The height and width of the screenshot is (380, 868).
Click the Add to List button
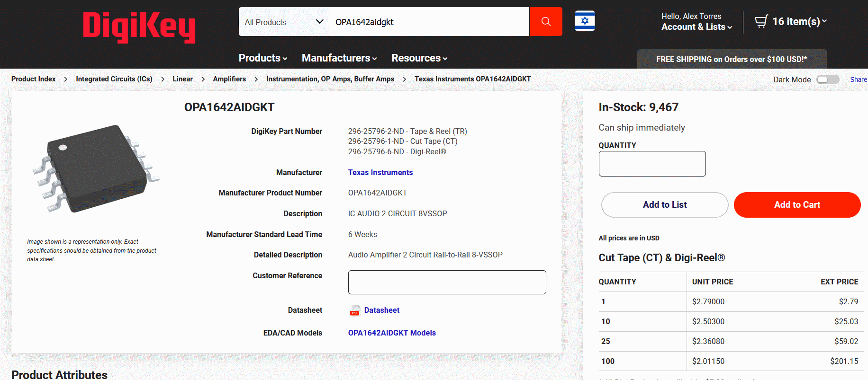pyautogui.click(x=664, y=205)
